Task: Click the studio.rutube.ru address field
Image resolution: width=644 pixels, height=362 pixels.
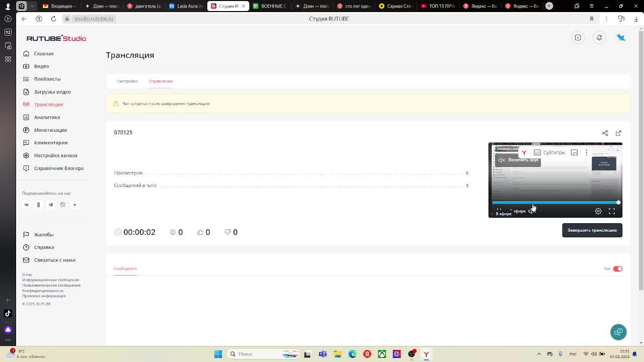Action: [94, 19]
